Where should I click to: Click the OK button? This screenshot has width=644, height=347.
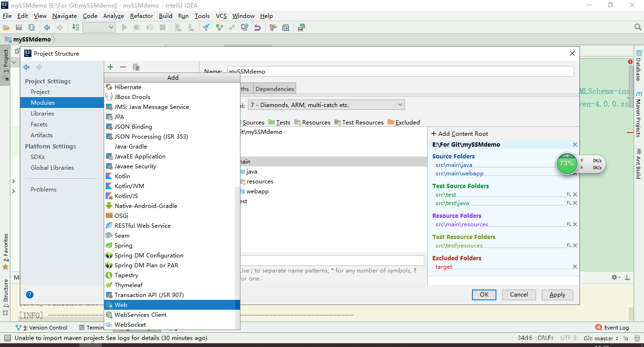[484, 295]
